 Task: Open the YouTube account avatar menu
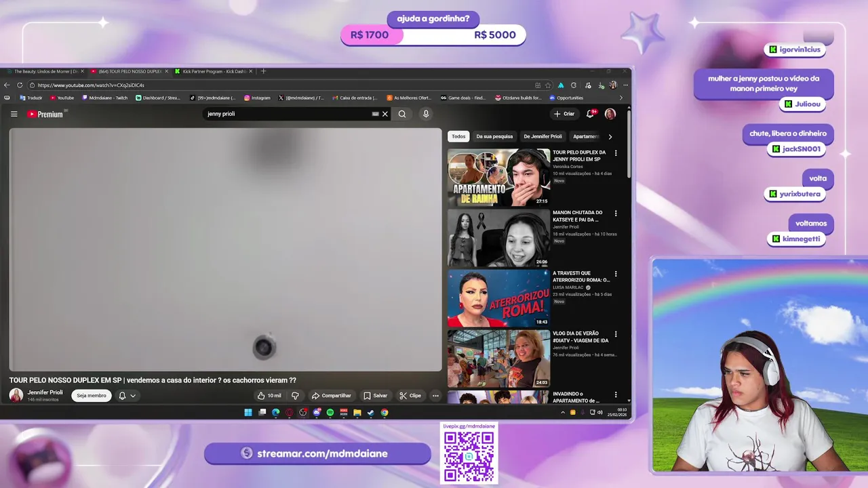[x=610, y=114]
